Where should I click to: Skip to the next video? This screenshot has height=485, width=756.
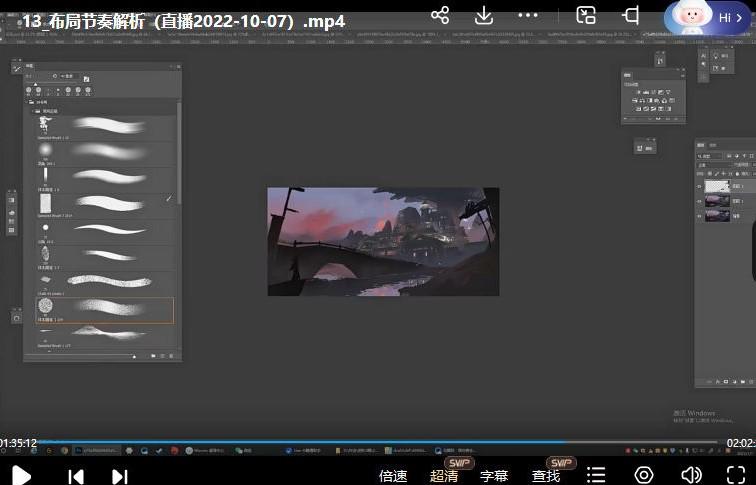tap(119, 476)
